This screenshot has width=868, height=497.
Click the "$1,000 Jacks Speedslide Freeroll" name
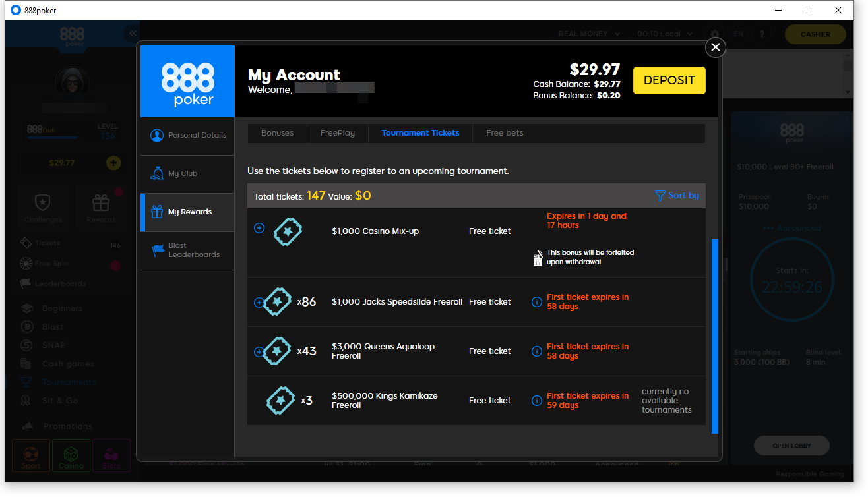[x=397, y=302]
